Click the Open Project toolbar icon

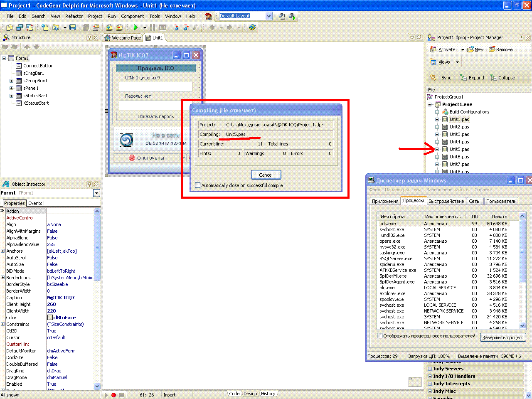click(x=96, y=27)
